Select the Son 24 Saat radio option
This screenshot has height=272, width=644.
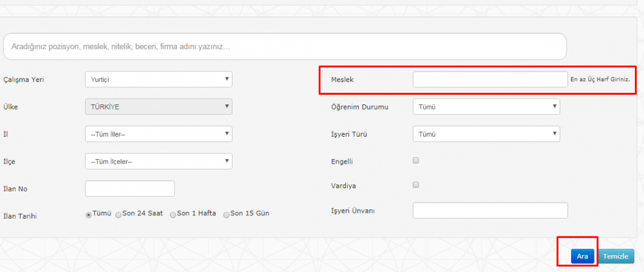point(118,215)
